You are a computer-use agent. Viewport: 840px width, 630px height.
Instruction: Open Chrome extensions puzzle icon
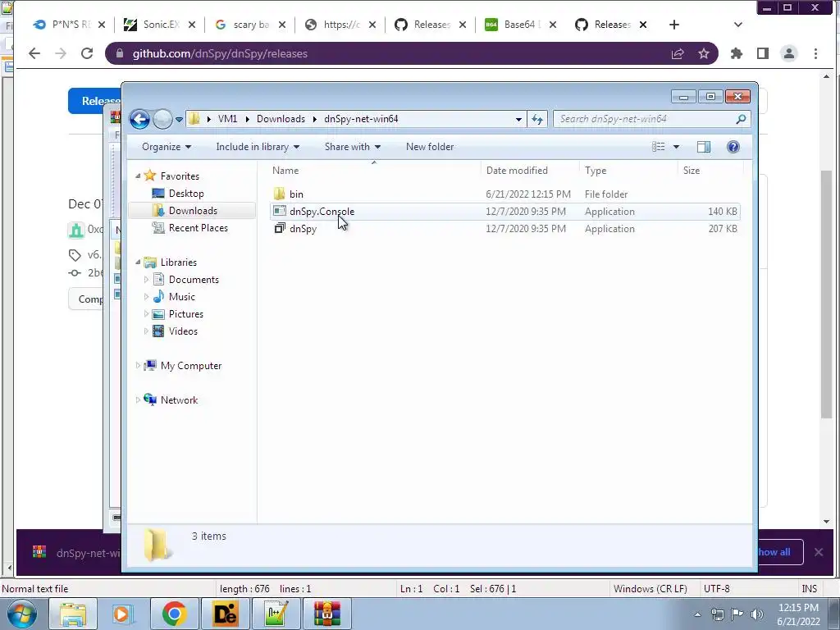pos(737,53)
